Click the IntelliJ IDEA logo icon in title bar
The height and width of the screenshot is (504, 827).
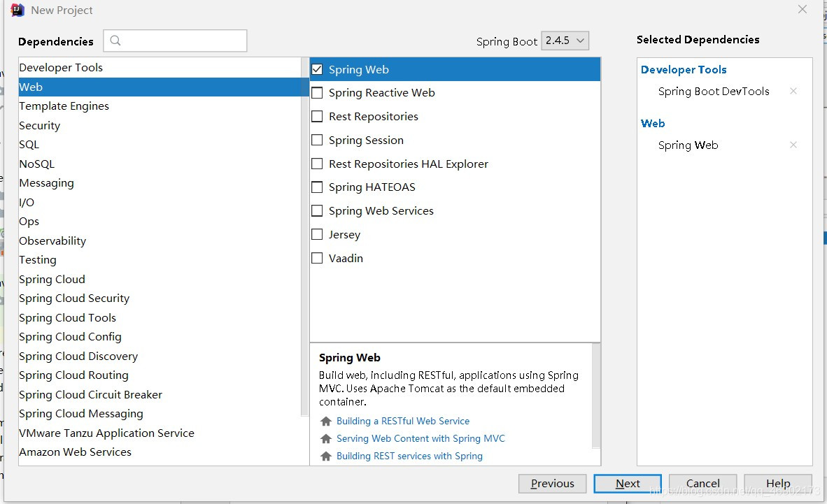click(x=17, y=10)
